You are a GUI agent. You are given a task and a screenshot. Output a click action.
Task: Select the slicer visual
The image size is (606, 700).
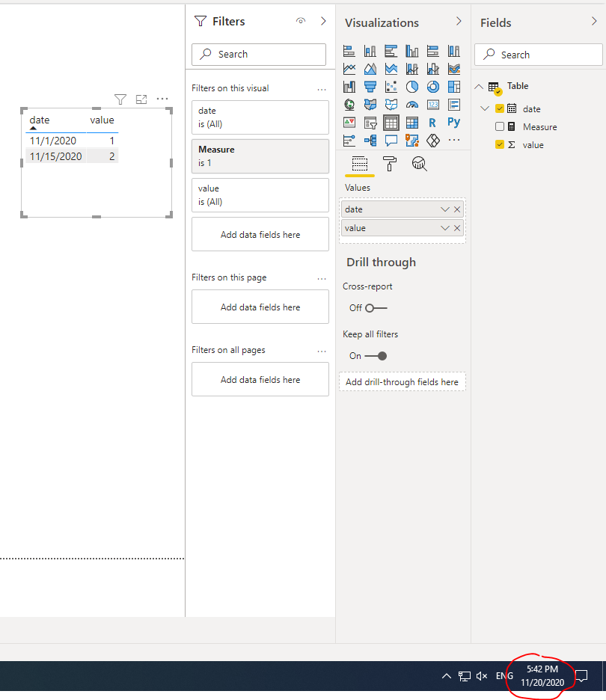[370, 123]
